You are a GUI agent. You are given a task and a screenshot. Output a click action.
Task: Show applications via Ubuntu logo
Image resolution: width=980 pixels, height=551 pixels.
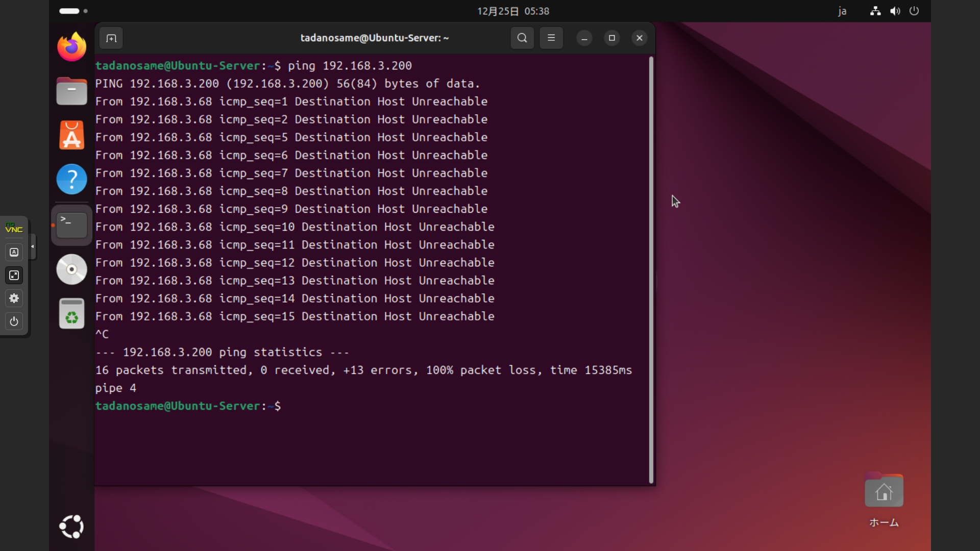(x=71, y=527)
